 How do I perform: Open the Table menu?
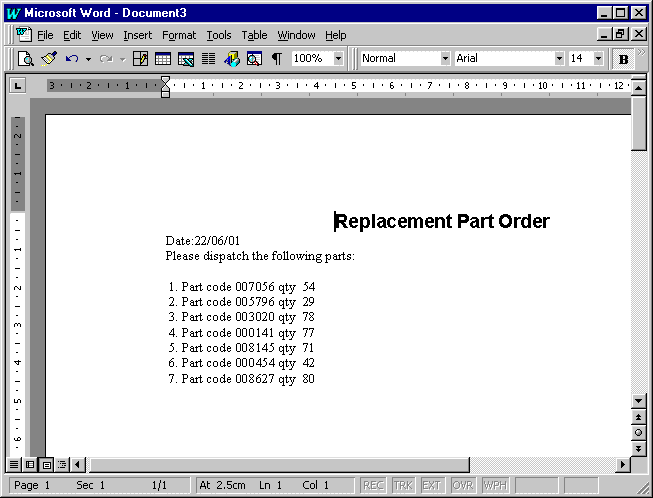pos(254,35)
